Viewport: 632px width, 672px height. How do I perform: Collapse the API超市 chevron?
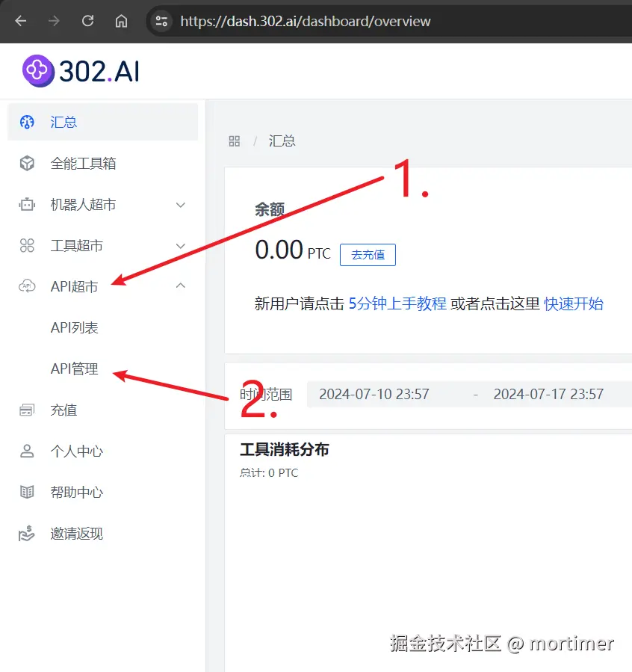tap(181, 286)
